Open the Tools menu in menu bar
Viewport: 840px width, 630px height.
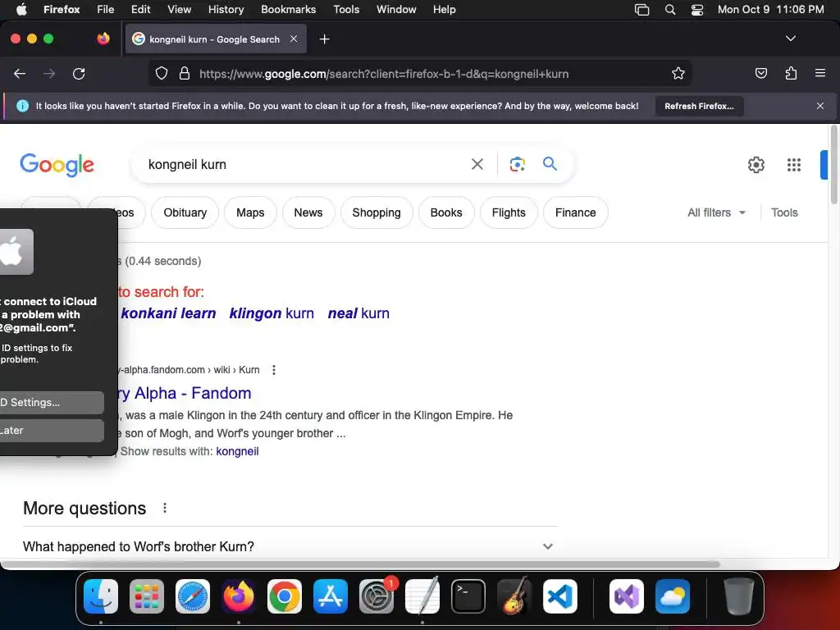click(x=346, y=10)
